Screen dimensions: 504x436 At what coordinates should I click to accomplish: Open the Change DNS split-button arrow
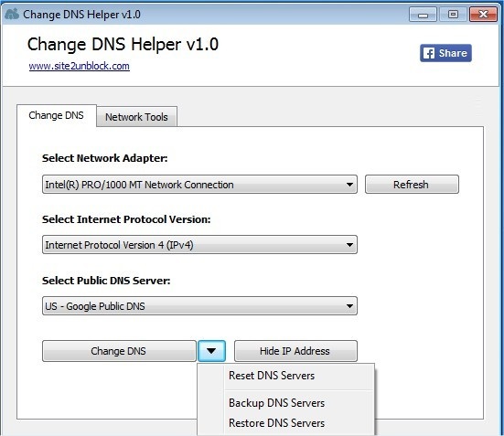click(x=211, y=351)
